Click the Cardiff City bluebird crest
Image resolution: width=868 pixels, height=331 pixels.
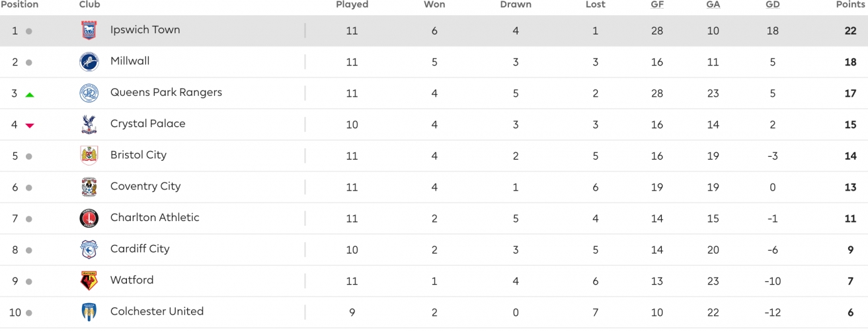89,250
